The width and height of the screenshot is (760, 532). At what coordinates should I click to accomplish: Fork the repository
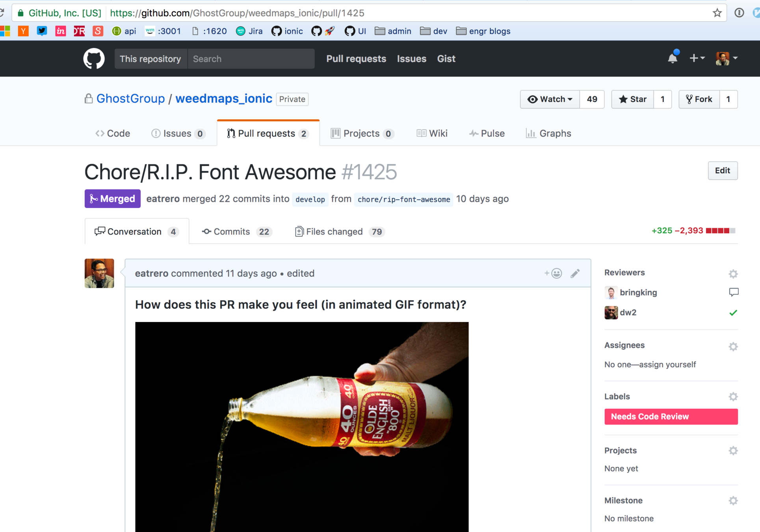click(x=699, y=99)
